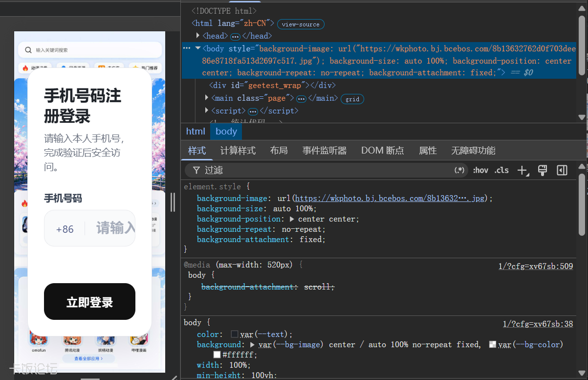Click the grid badge next to main
This screenshot has width=588, height=380.
point(352,99)
